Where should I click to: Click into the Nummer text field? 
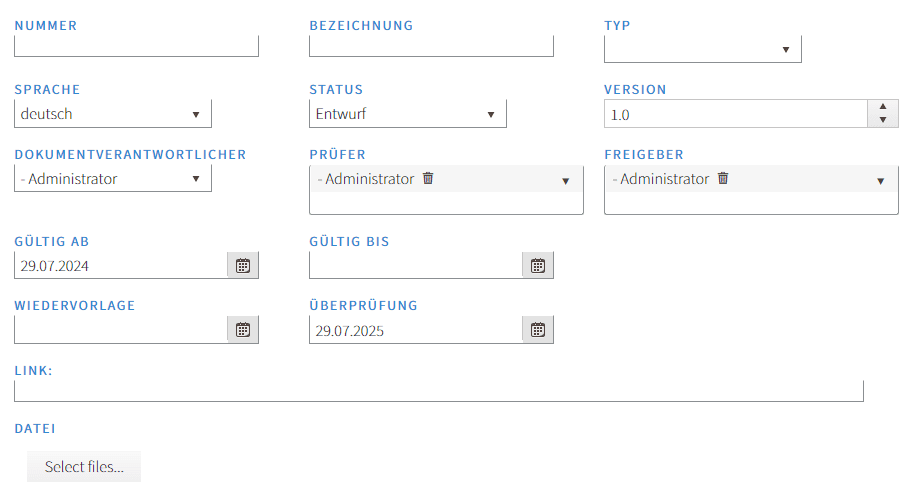[136, 46]
